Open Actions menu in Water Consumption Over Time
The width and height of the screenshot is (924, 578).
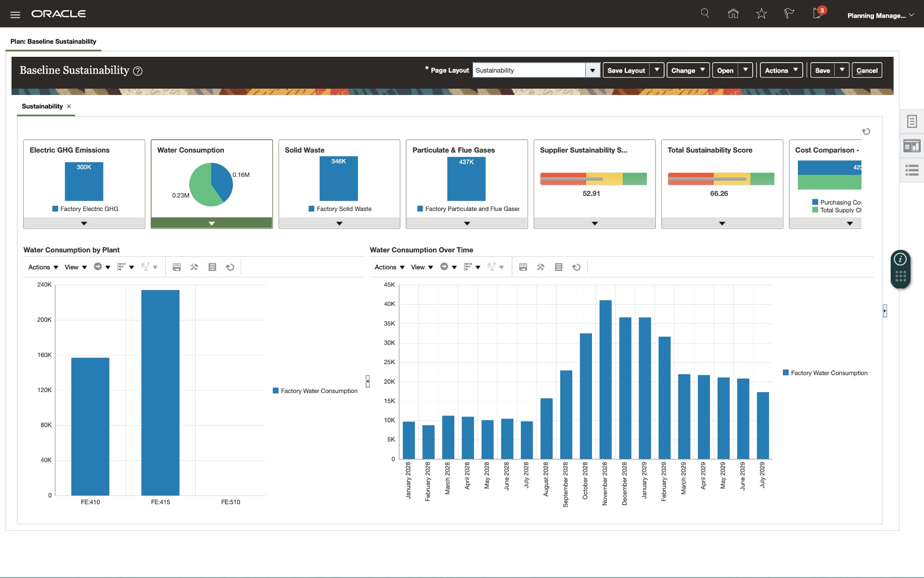pos(389,267)
